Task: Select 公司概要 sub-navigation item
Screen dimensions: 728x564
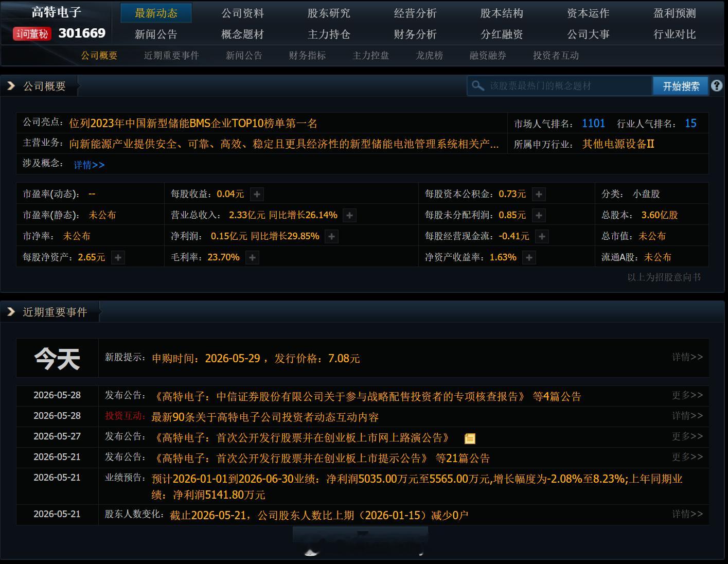Action: pos(99,56)
